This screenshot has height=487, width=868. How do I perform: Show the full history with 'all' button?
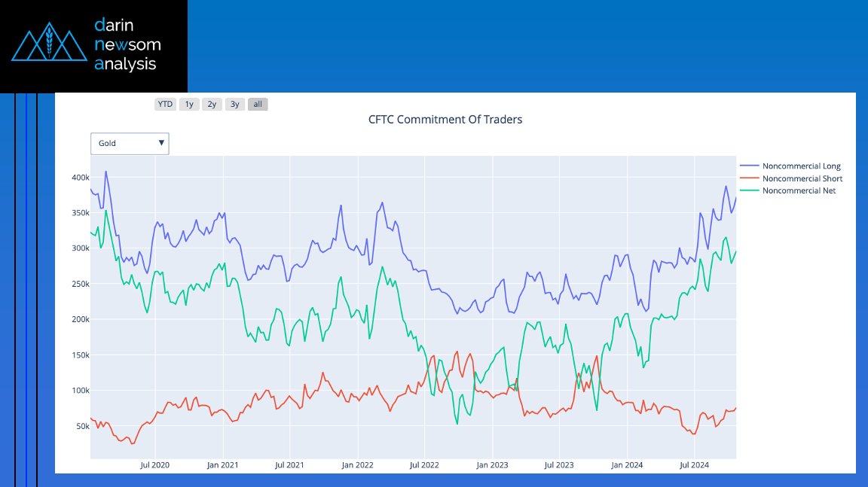tap(258, 105)
